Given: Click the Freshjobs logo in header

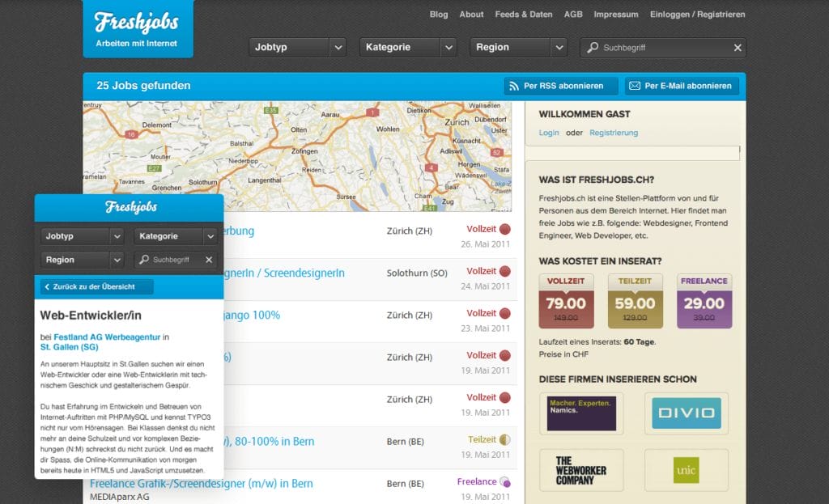Looking at the screenshot, I should [137, 28].
